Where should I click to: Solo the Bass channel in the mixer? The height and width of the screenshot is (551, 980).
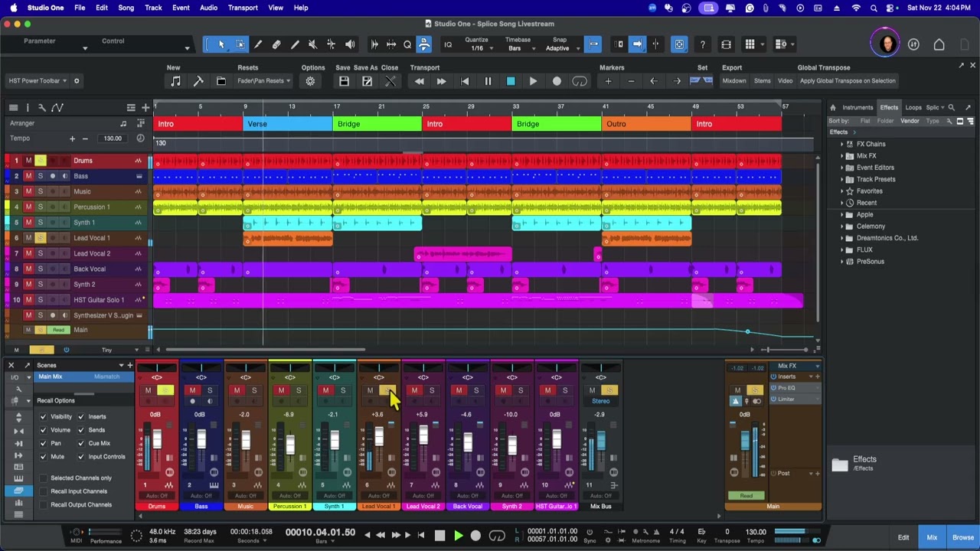tap(209, 391)
